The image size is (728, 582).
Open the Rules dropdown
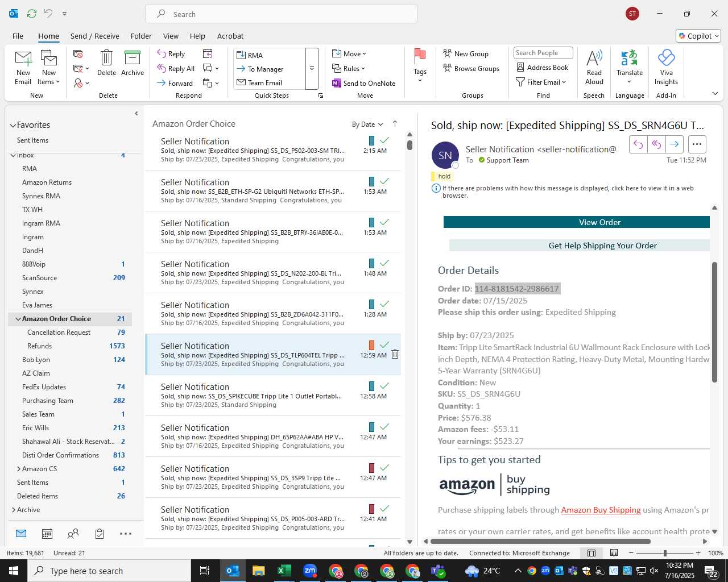pyautogui.click(x=349, y=69)
